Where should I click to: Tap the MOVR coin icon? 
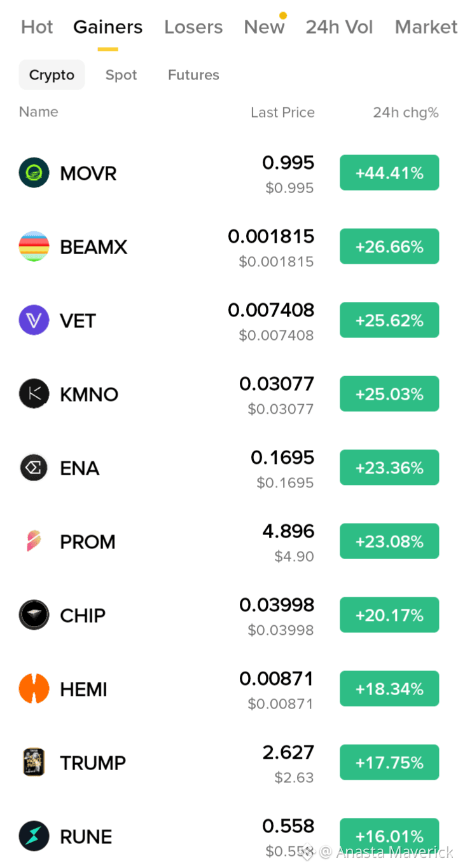[34, 173]
